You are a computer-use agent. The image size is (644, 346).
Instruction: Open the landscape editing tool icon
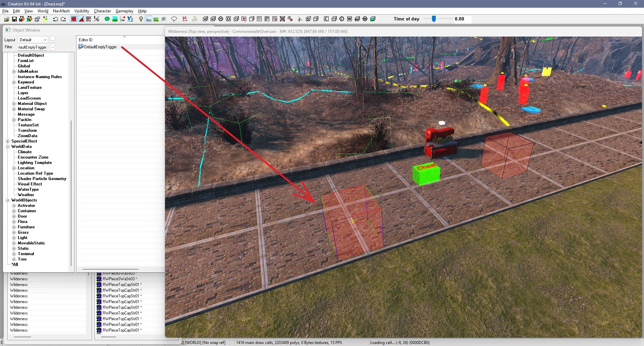pyautogui.click(x=115, y=19)
